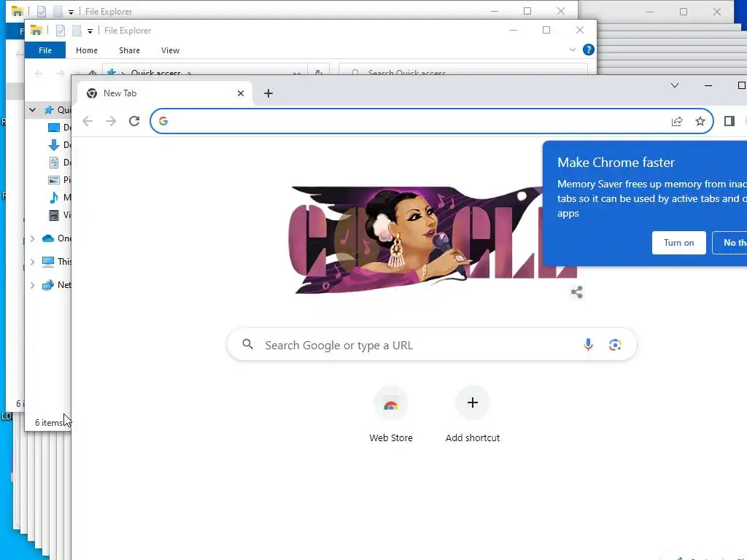The width and height of the screenshot is (747, 560).
Task: Select the Documents folder icon
Action: click(x=54, y=163)
